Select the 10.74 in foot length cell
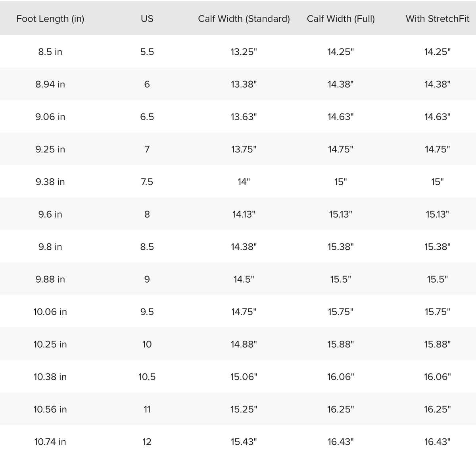The width and height of the screenshot is (476, 455). tap(50, 442)
